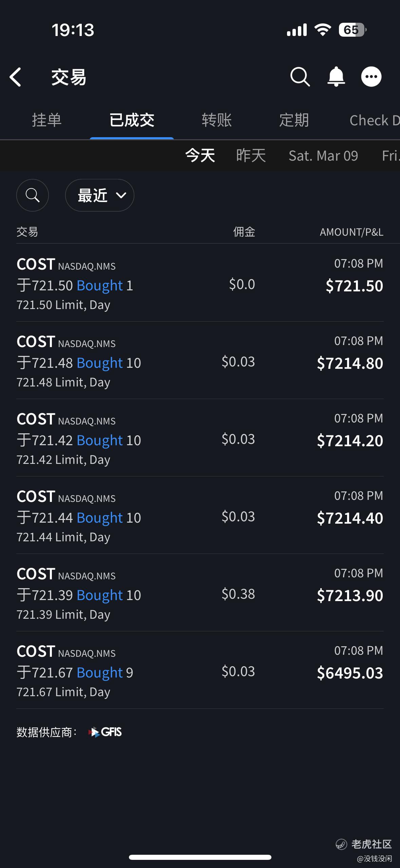This screenshot has width=400, height=868.
Task: Select Sat. Mar 09 date filter
Action: [x=323, y=156]
